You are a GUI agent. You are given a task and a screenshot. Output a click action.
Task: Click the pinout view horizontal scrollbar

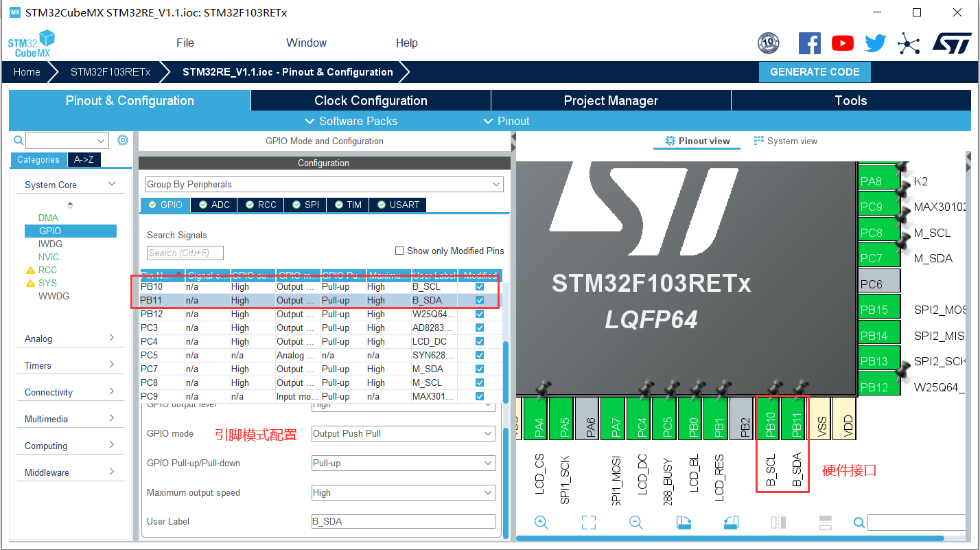point(730,538)
